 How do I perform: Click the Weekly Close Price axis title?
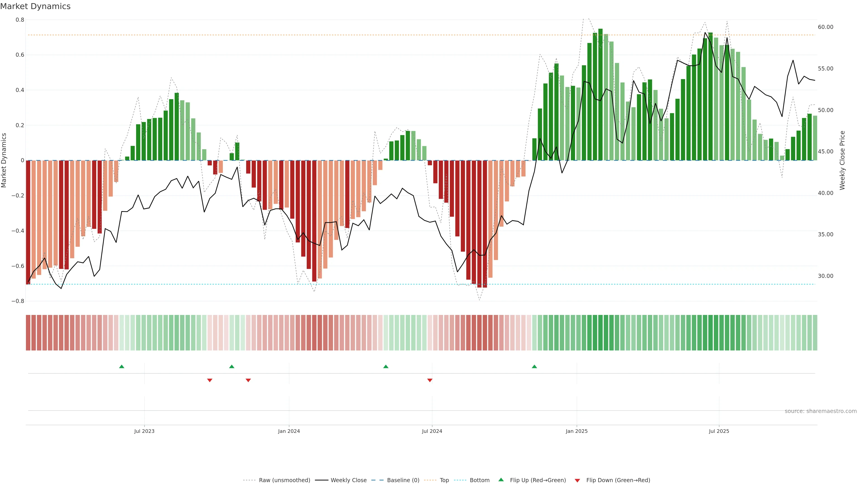click(842, 160)
